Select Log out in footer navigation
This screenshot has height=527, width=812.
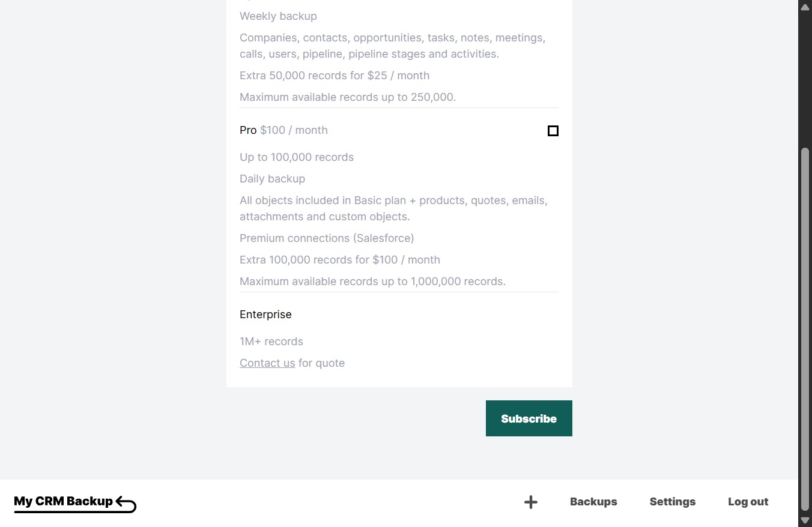(748, 502)
